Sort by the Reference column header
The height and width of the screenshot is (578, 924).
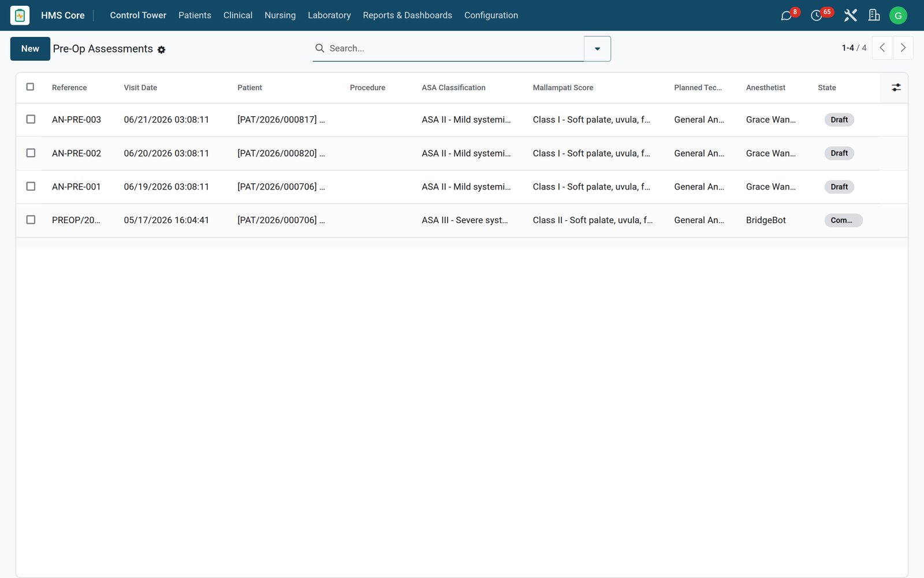point(69,87)
